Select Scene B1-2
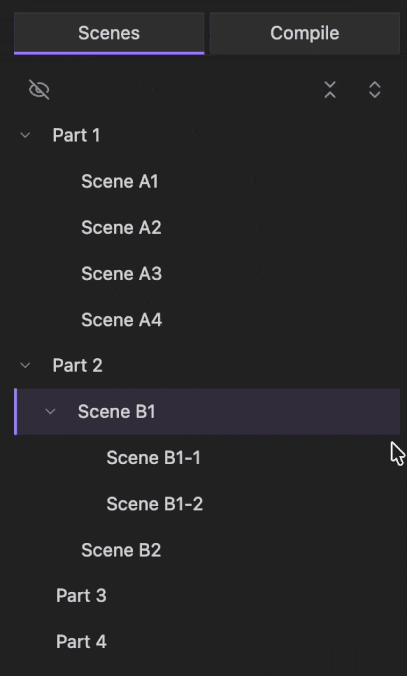Viewport: 407px width, 676px height. pos(154,504)
